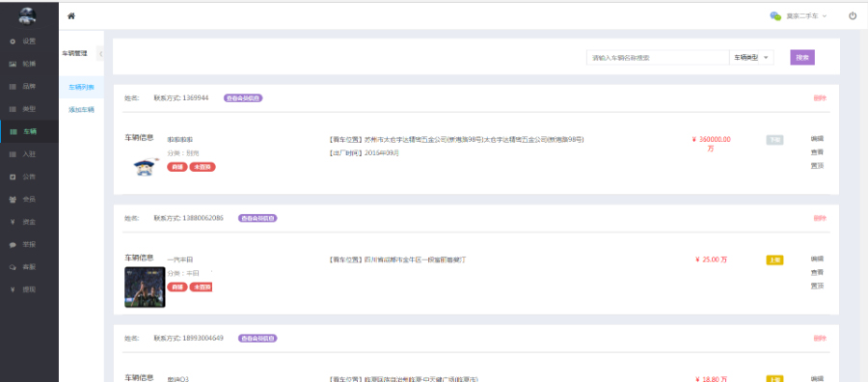Click red 删除 link for contact 13880062086
Screen dimensions: 868x382
pyautogui.click(x=820, y=218)
